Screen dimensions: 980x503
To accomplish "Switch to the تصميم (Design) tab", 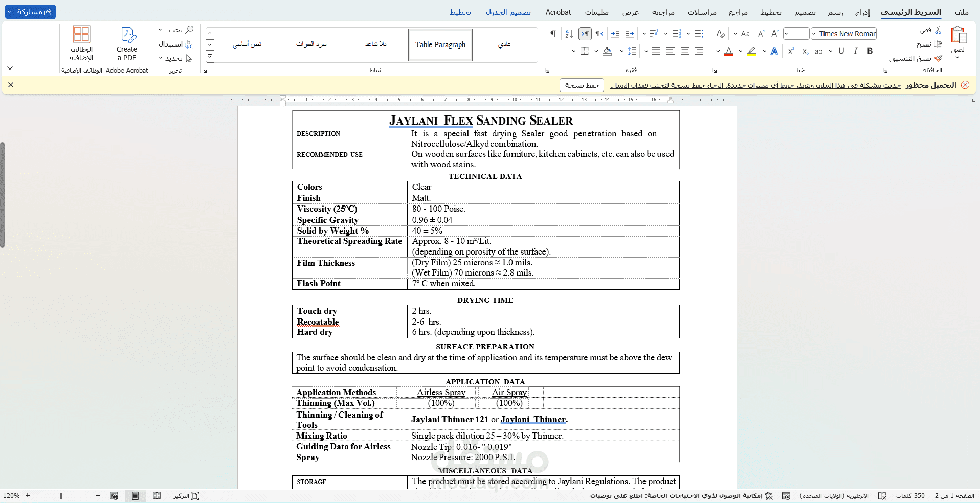I will 805,12.
